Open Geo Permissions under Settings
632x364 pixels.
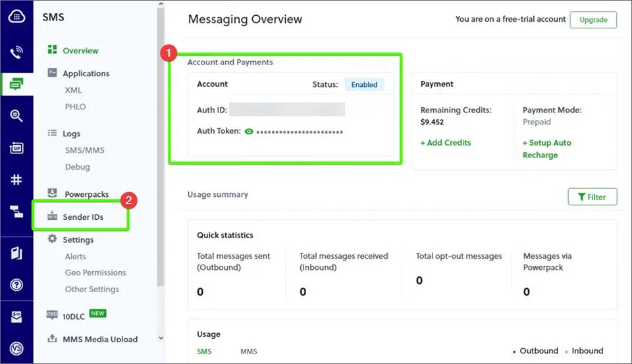[95, 273]
